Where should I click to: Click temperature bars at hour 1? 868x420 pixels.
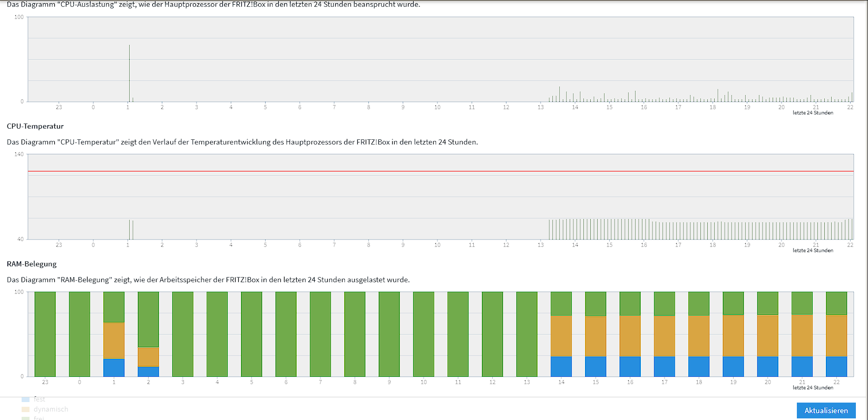[x=131, y=230]
